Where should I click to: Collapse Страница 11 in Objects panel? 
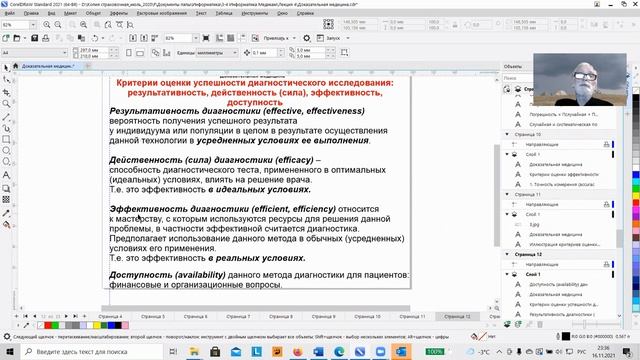(507, 194)
